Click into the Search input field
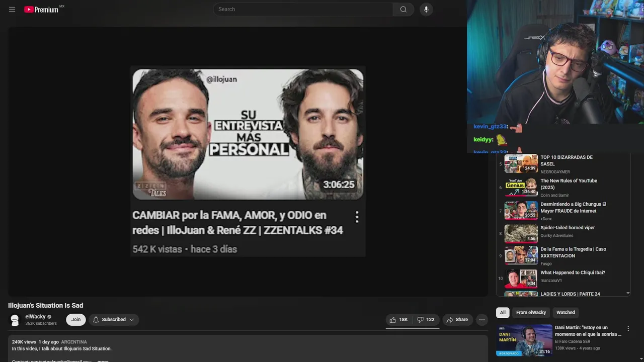The height and width of the screenshot is (362, 644). 303,9
